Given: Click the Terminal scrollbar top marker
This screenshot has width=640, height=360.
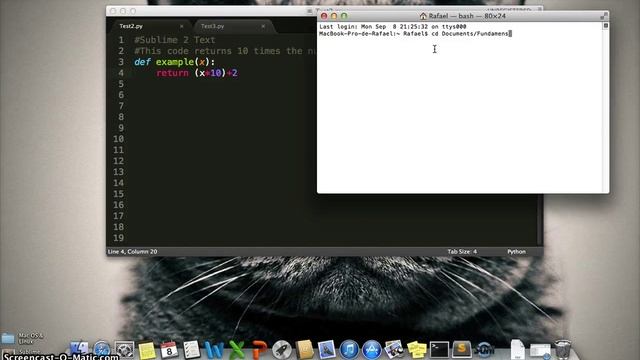Looking at the screenshot, I should [x=606, y=26].
